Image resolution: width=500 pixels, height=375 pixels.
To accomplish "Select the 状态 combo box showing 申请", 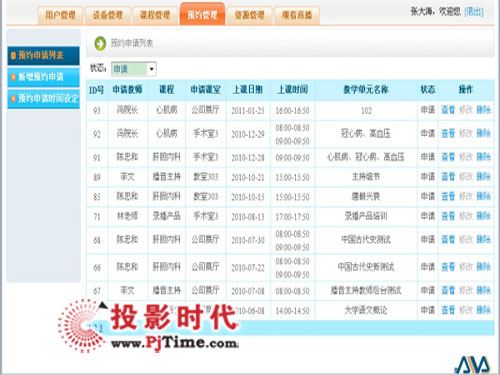I will [133, 69].
